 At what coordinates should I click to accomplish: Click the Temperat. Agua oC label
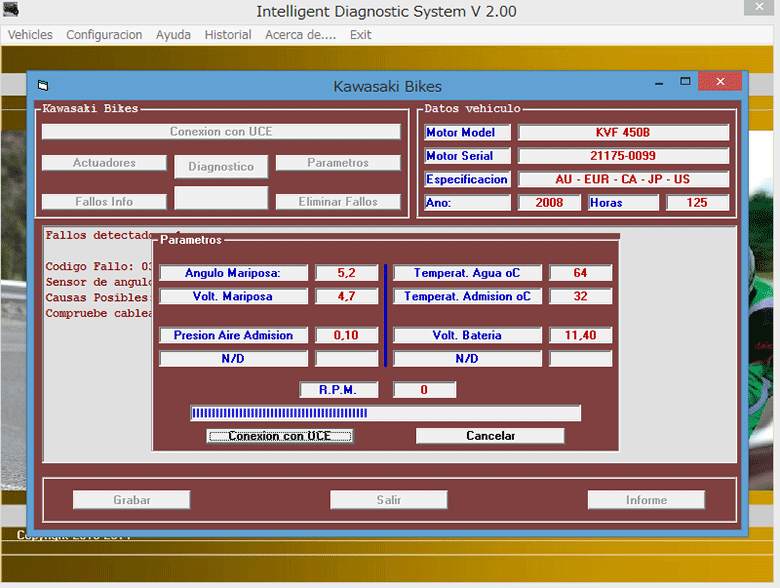467,273
